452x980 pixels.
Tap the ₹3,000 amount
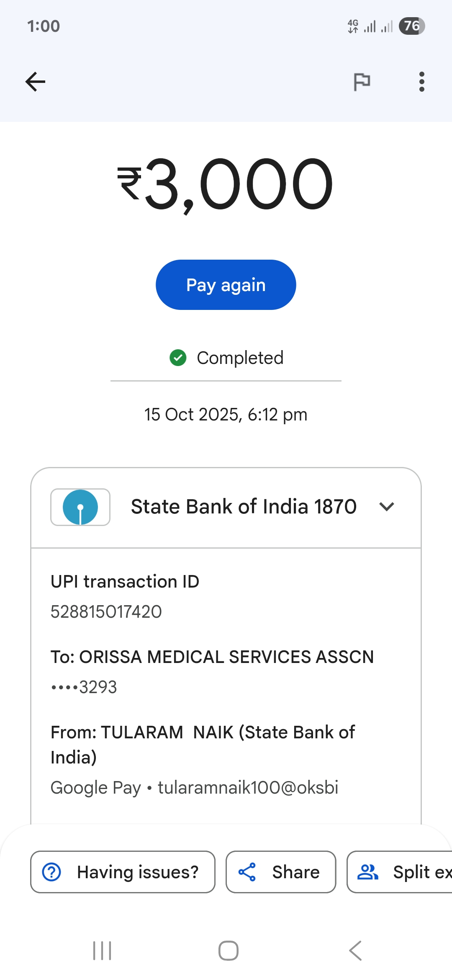tap(226, 184)
